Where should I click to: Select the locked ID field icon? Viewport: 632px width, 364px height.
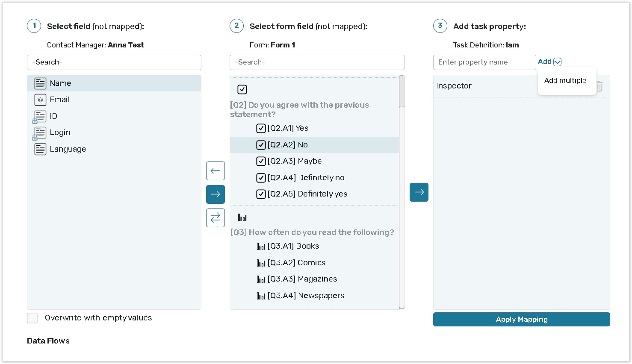point(40,117)
